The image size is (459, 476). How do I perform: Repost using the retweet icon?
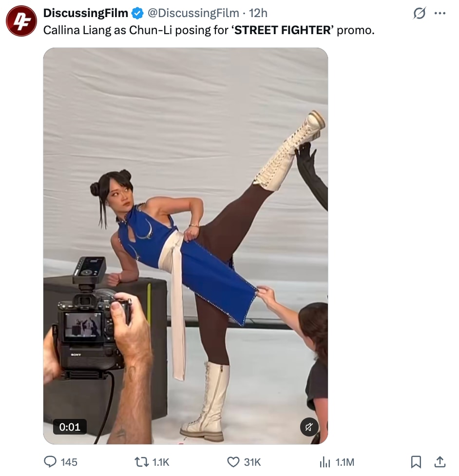[x=141, y=462]
